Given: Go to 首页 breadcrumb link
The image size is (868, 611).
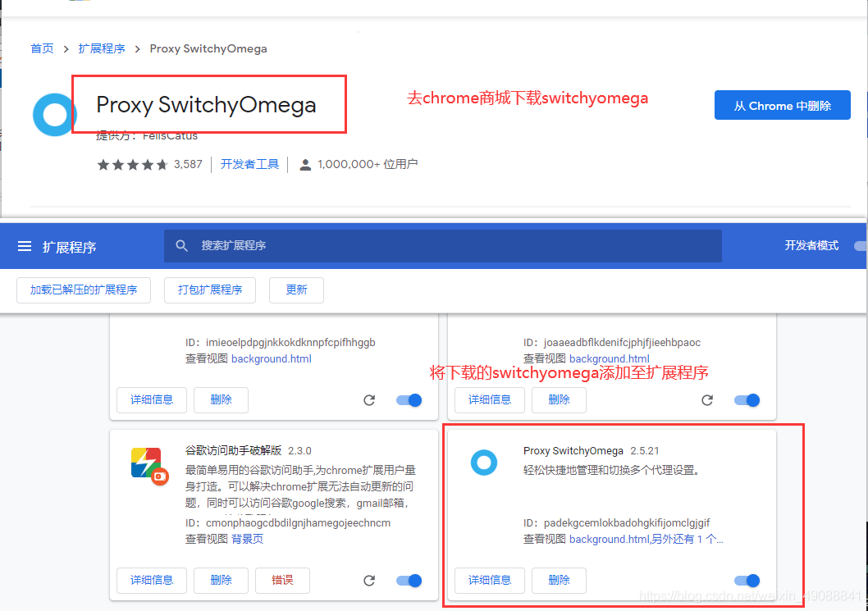Looking at the screenshot, I should (42, 48).
